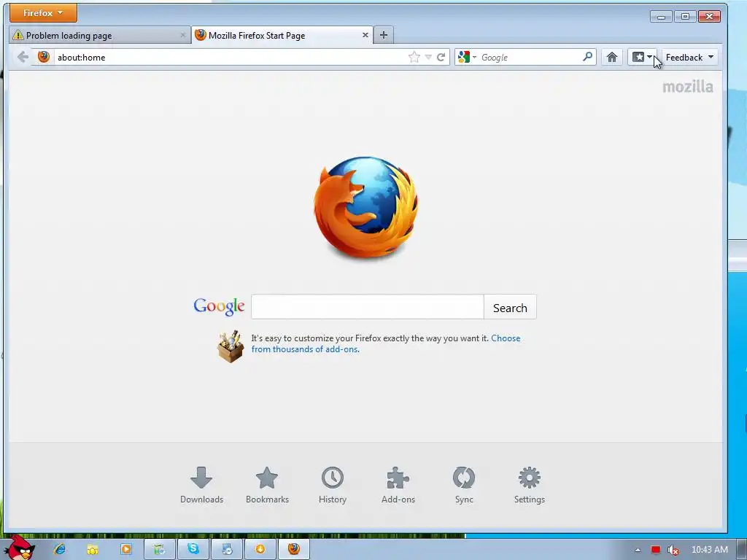The width and height of the screenshot is (747, 560).
Task: Bookmark this page with the star icon
Action: click(414, 58)
